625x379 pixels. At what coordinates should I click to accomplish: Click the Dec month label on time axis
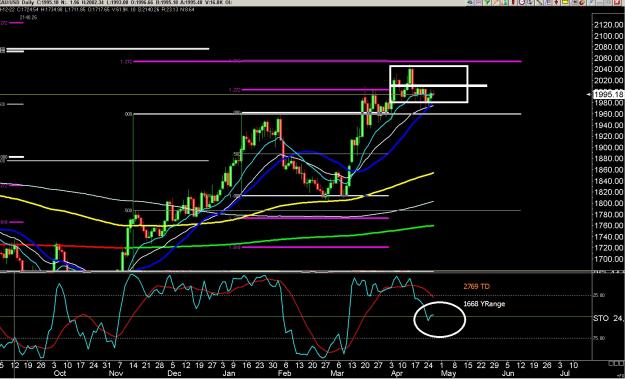pyautogui.click(x=173, y=373)
